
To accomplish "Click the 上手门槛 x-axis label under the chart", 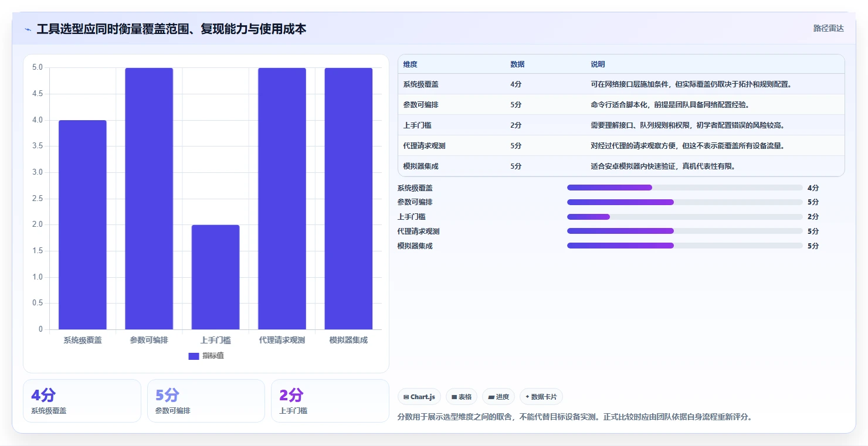I will pos(215,340).
